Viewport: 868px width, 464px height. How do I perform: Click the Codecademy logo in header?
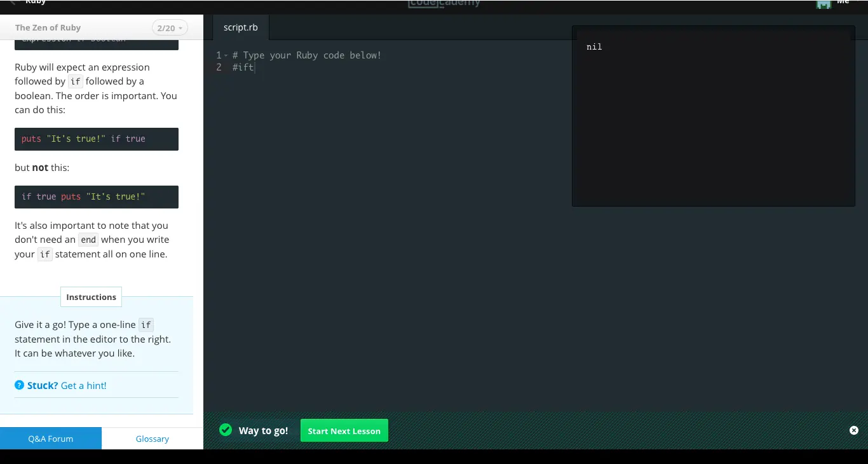(444, 4)
